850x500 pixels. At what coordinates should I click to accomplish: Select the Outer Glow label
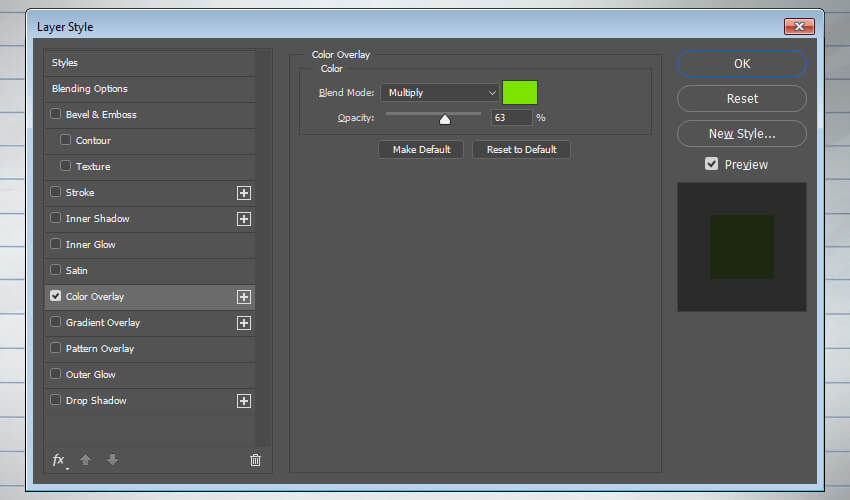(91, 375)
